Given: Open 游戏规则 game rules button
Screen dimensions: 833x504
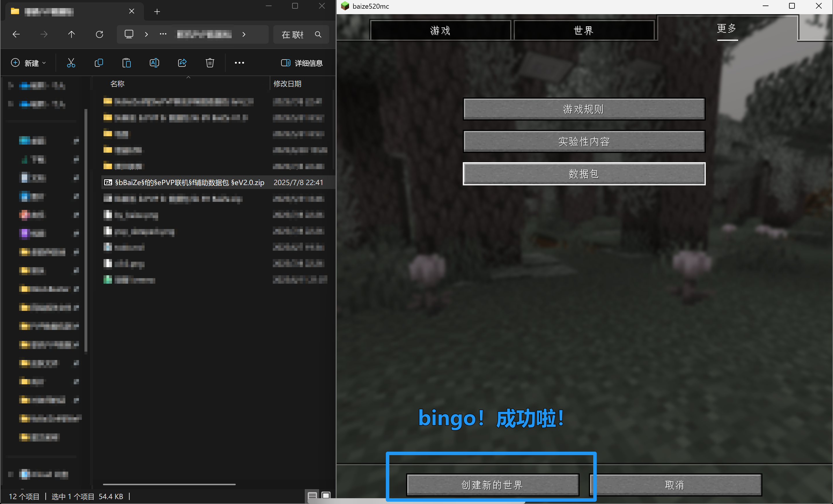Looking at the screenshot, I should click(x=584, y=109).
